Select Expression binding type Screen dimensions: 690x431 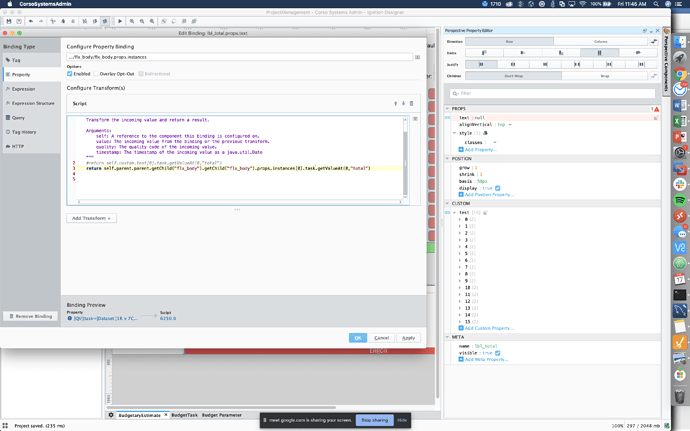[x=32, y=88]
